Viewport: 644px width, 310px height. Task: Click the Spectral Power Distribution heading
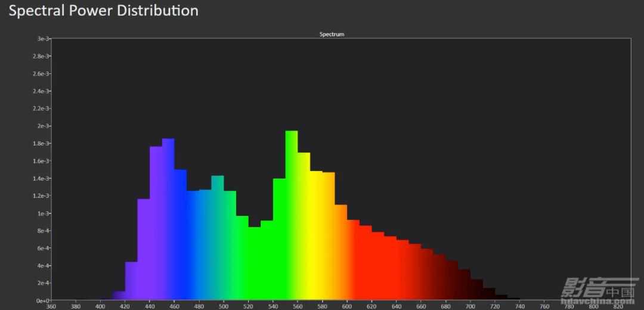pos(103,11)
